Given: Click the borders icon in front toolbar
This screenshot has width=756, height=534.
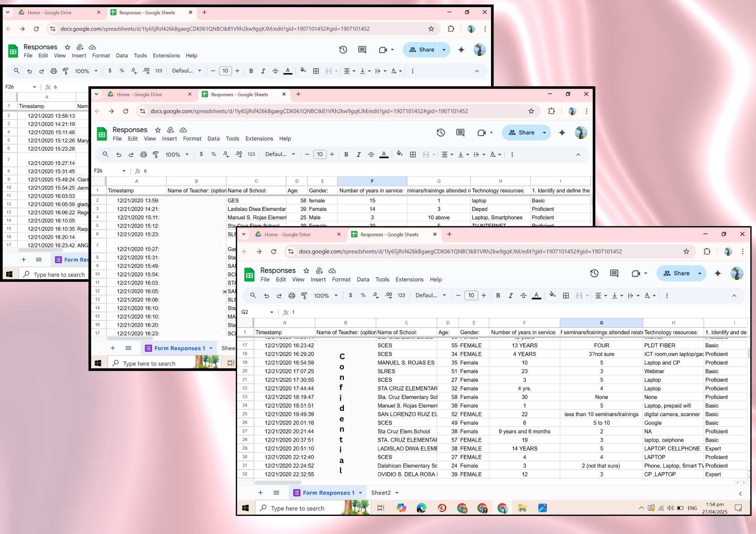Looking at the screenshot, I should [566, 296].
